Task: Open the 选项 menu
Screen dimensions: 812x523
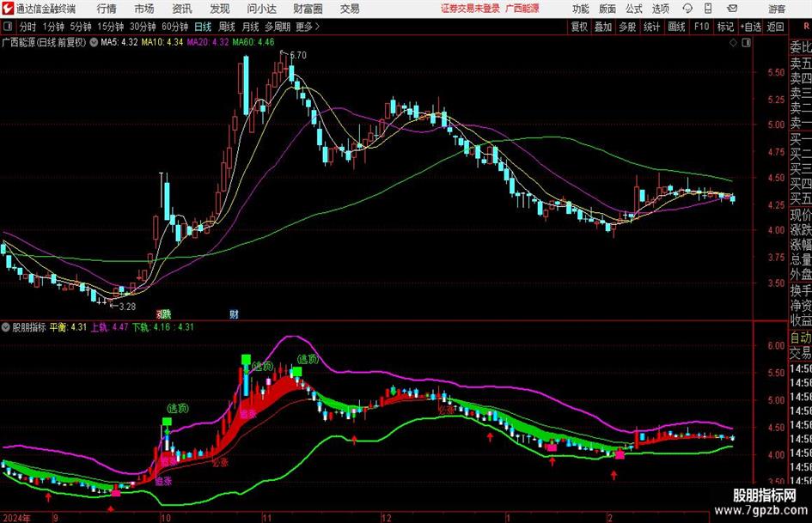Action: coord(660,9)
